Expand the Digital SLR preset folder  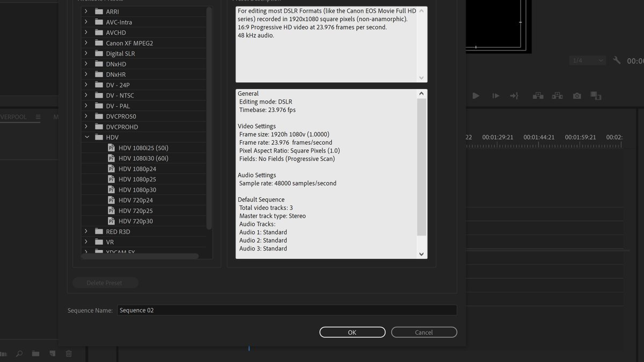pos(86,53)
